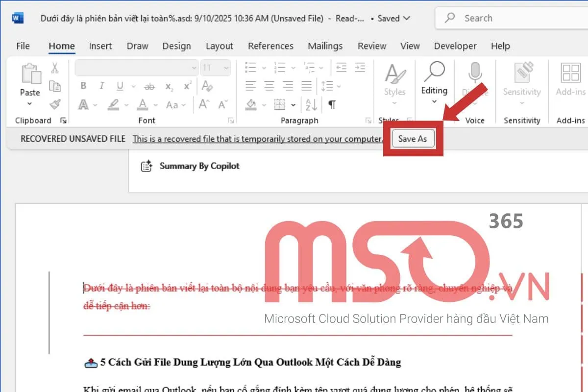Click the Save As button
Screen dimensions: 588x392
coord(413,139)
